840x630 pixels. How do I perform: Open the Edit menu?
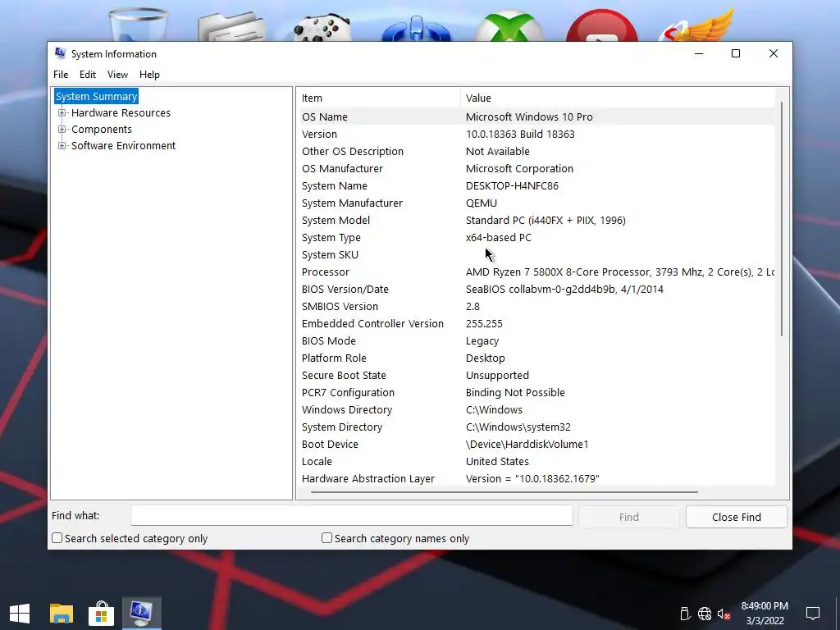click(88, 75)
